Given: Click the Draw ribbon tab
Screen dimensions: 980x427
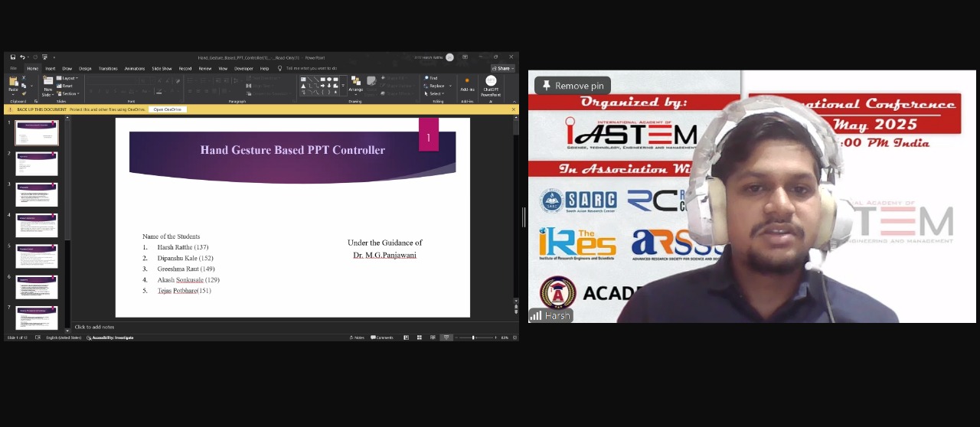Looking at the screenshot, I should click(x=67, y=68).
